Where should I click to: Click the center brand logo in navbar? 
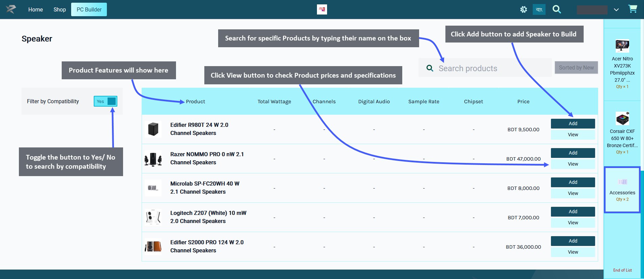pos(322,9)
